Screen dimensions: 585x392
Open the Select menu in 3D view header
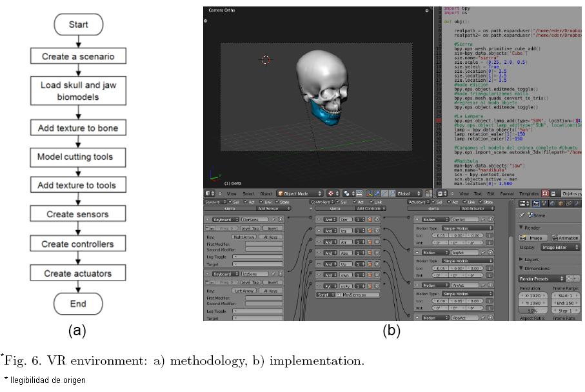click(x=248, y=193)
